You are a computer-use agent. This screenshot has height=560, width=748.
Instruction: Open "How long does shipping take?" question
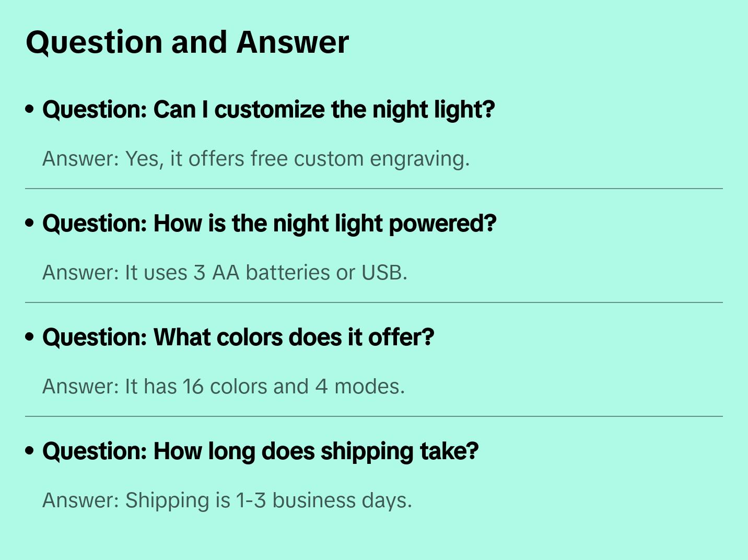[x=260, y=451]
